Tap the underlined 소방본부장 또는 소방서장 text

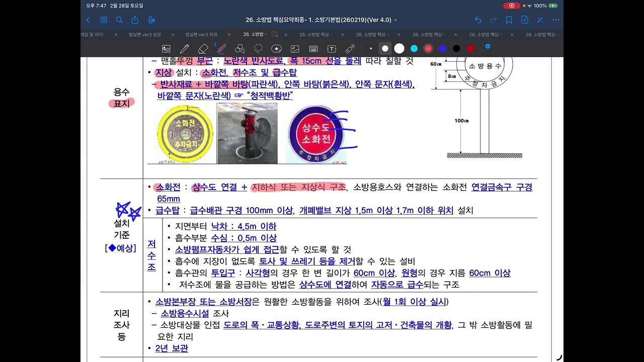pyautogui.click(x=203, y=302)
